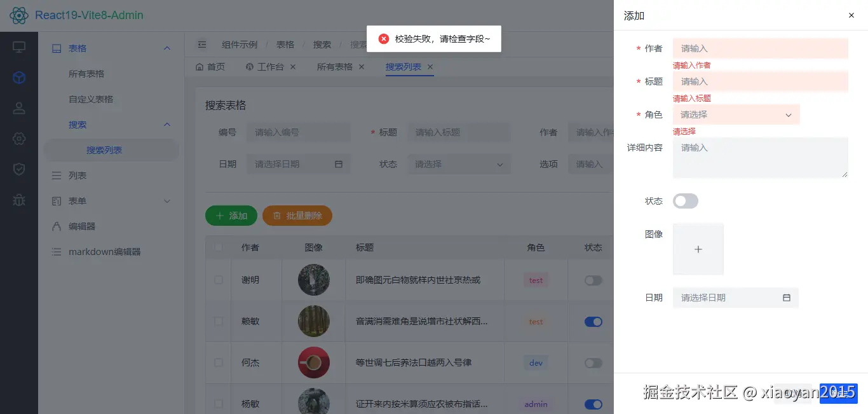Click calendar icon in drawer 日期 field

point(787,298)
